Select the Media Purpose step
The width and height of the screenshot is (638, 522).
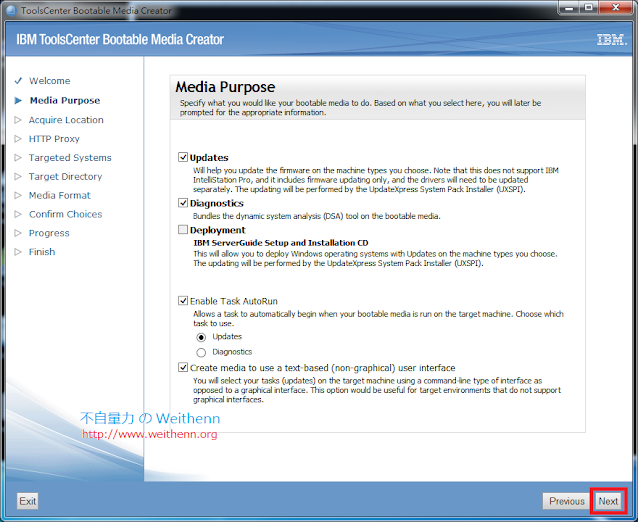tap(65, 100)
